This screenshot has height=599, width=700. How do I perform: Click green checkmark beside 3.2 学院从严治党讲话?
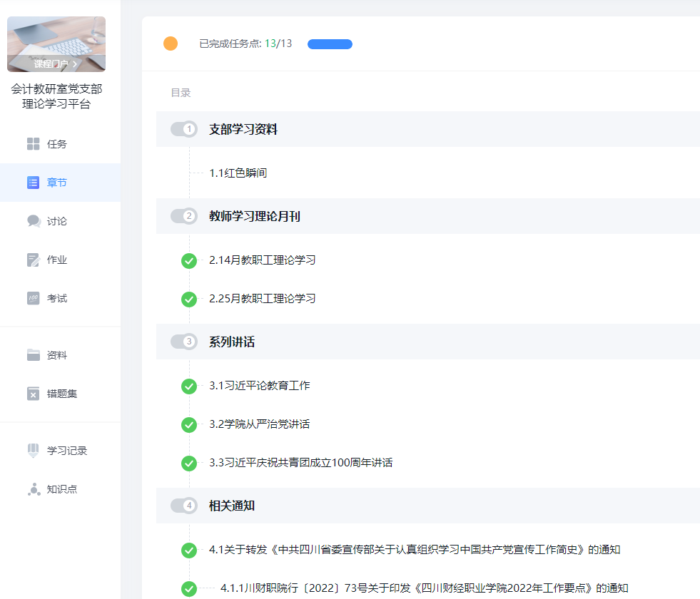189,425
